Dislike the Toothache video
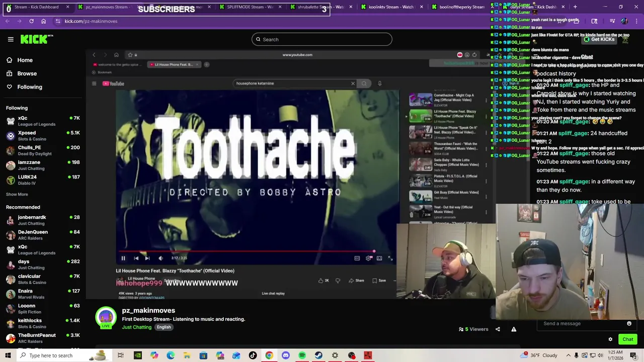644x362 pixels. (x=338, y=281)
